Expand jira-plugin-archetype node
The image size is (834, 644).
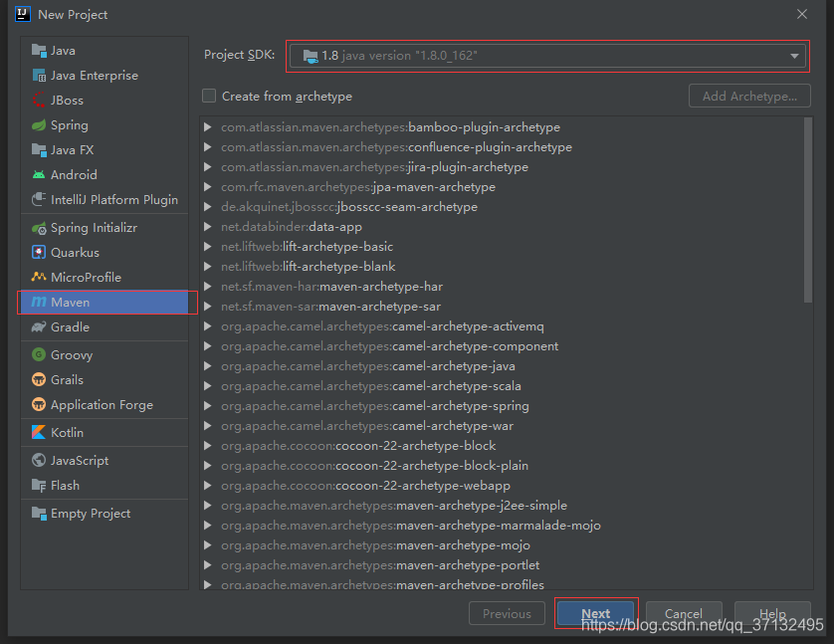[208, 167]
